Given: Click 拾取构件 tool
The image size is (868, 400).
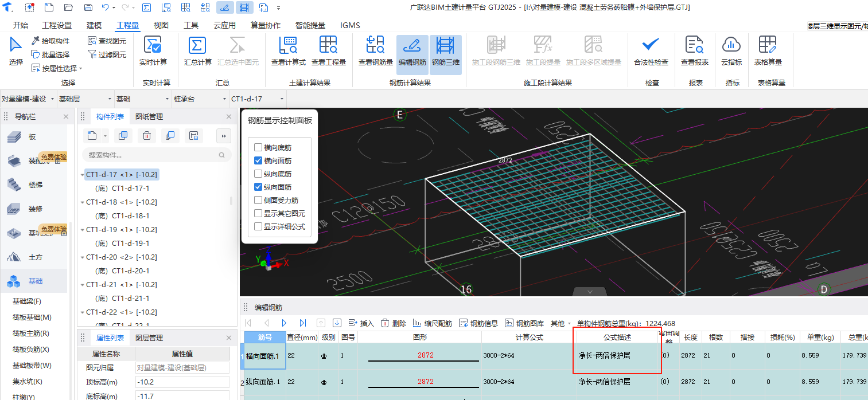Looking at the screenshot, I should click(50, 41).
